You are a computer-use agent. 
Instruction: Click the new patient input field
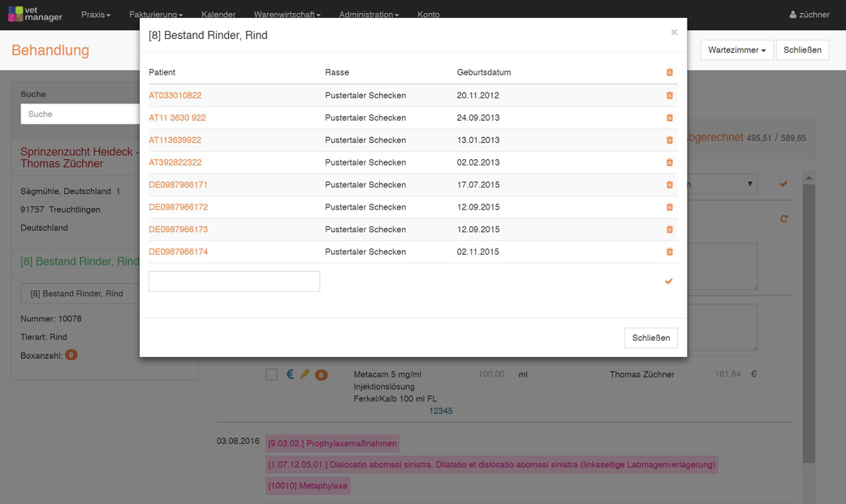(x=234, y=281)
